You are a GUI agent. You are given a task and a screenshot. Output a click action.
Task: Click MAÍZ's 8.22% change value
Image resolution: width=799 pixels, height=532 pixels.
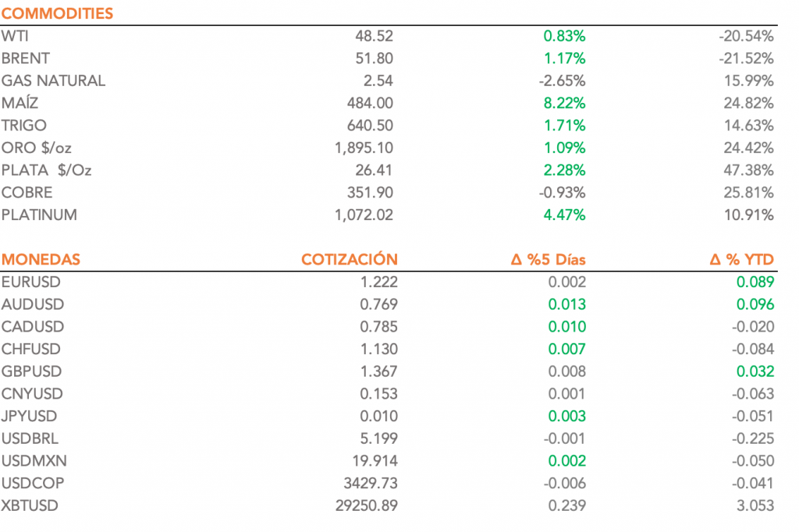[x=564, y=103]
